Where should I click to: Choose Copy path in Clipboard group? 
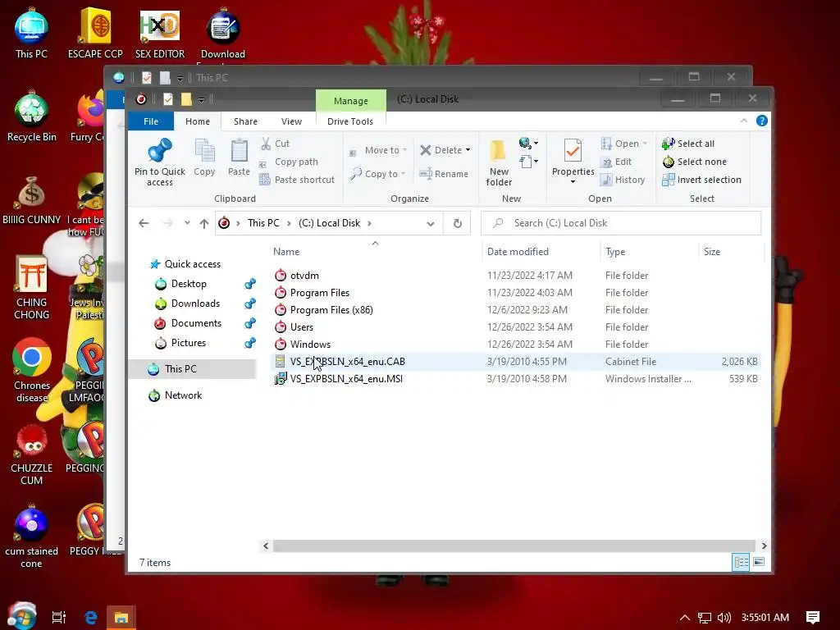[290, 162]
